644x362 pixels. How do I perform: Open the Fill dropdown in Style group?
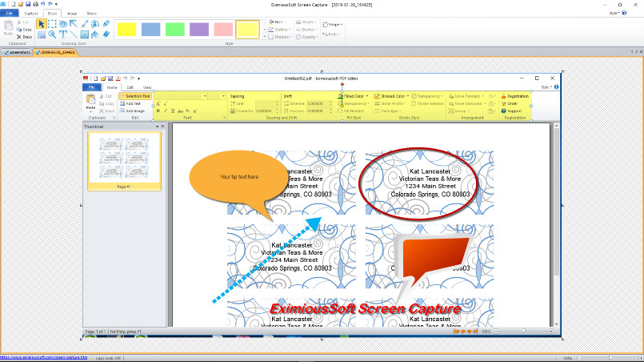[x=275, y=22]
